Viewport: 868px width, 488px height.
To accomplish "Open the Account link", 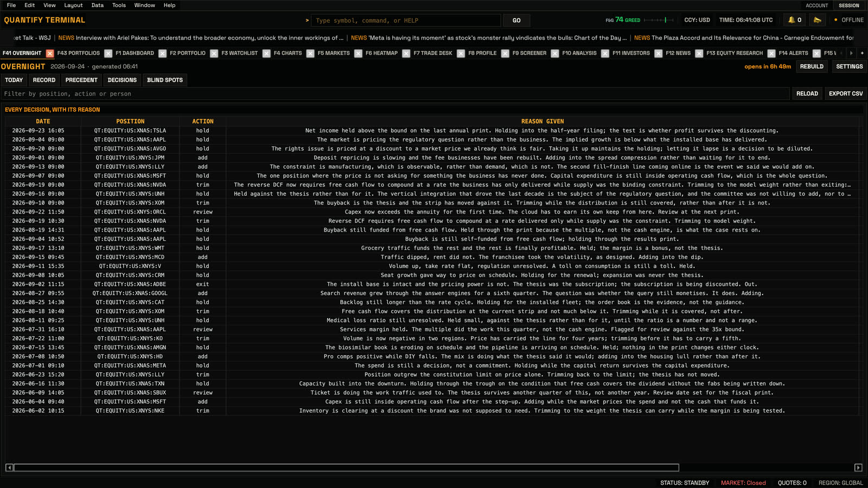I will pos(816,5).
